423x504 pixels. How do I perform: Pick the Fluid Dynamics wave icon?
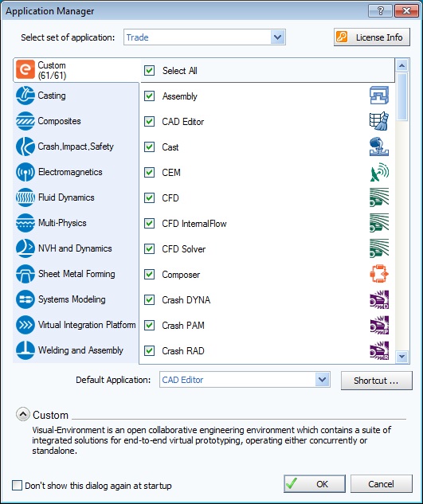click(x=25, y=197)
